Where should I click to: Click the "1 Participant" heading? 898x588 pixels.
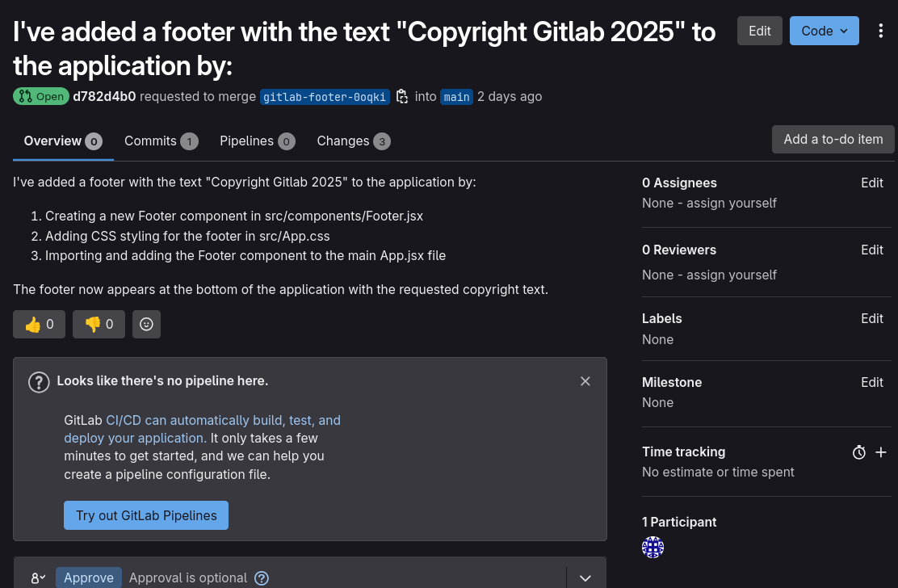tap(679, 522)
